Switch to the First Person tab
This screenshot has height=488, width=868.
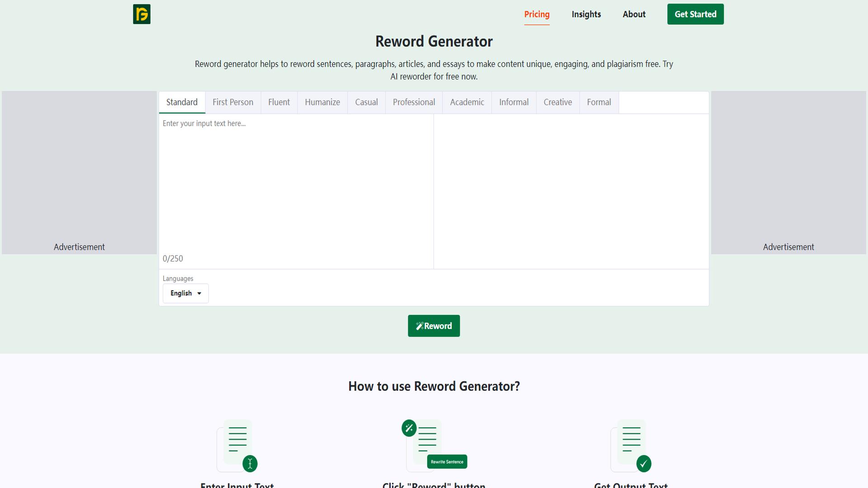(x=232, y=102)
